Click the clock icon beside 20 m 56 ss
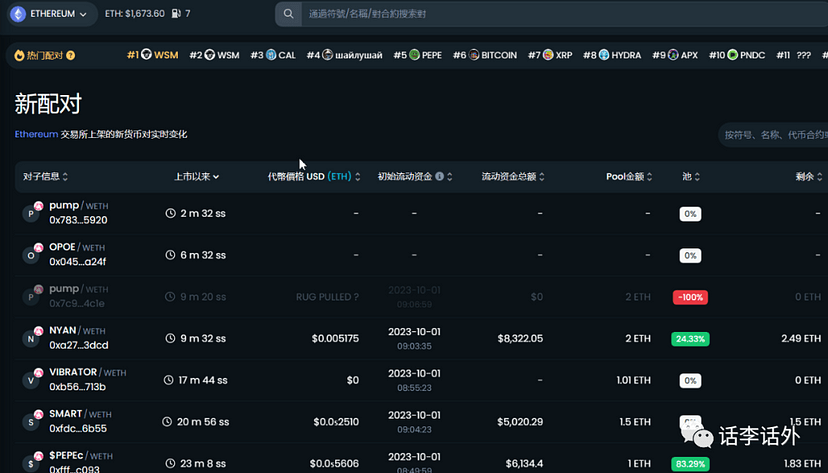The height and width of the screenshot is (473, 828). (167, 422)
